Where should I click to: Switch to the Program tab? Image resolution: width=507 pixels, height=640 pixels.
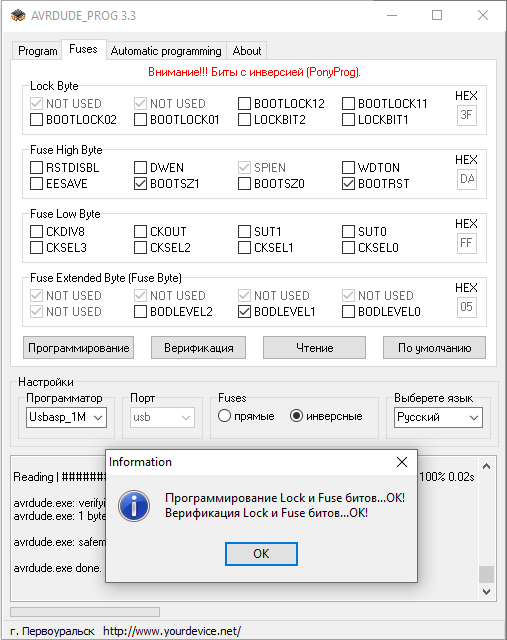pos(38,51)
